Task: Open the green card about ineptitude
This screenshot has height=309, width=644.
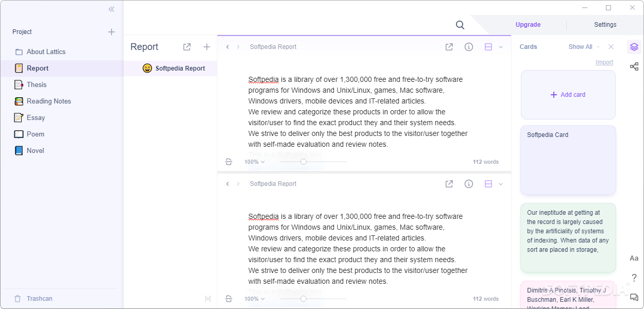Action: click(x=568, y=238)
